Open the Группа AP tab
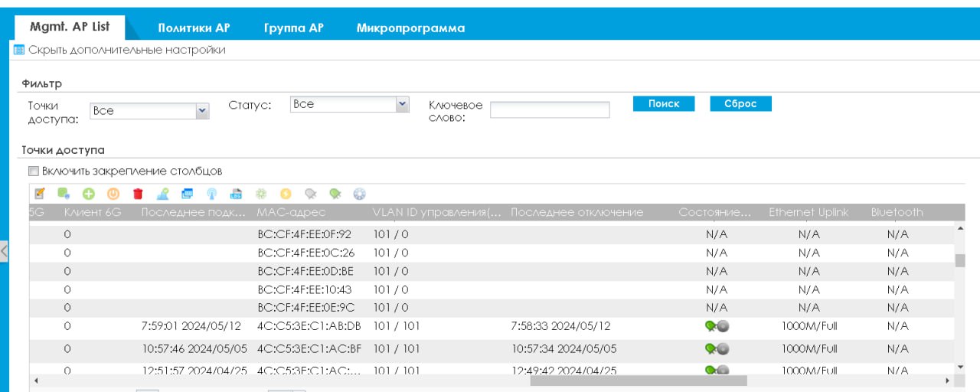The height and width of the screenshot is (392, 980). 294,28
